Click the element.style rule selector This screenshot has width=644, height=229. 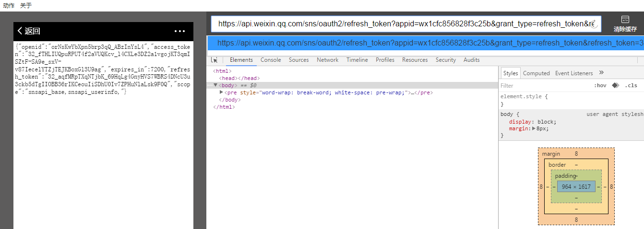click(521, 96)
